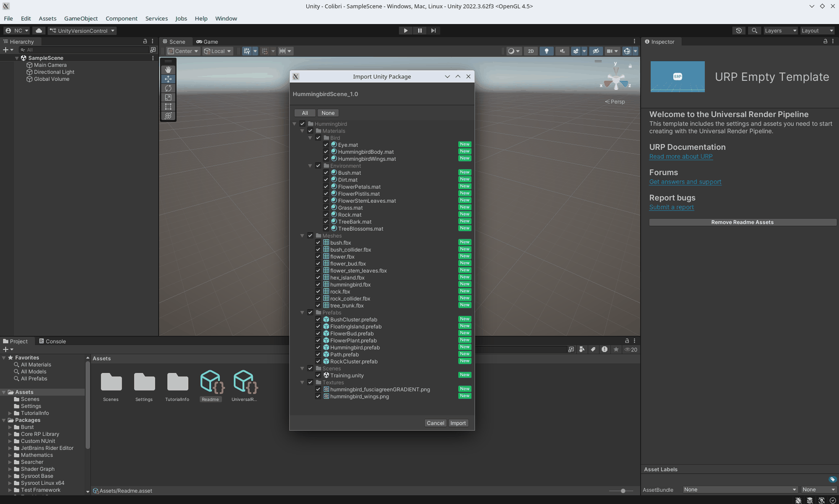The width and height of the screenshot is (839, 504).
Task: Click the cloud services icon
Action: click(39, 30)
